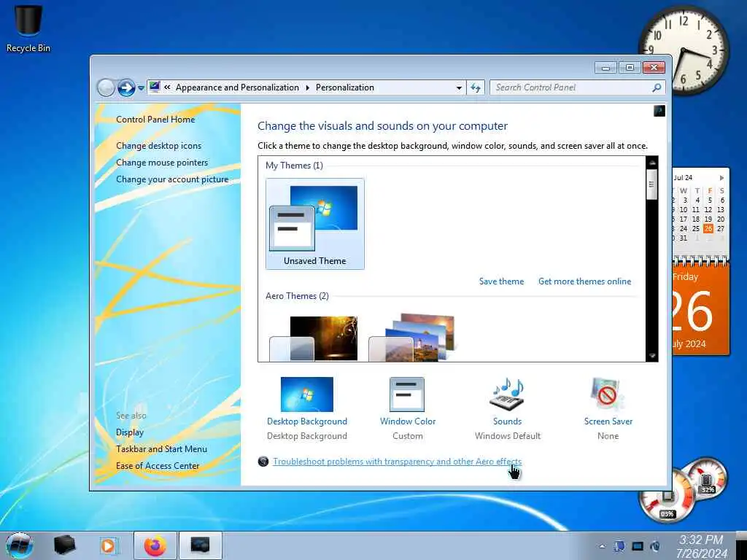This screenshot has height=560, width=747.
Task: Click Change mouse pointers link
Action: (162, 163)
